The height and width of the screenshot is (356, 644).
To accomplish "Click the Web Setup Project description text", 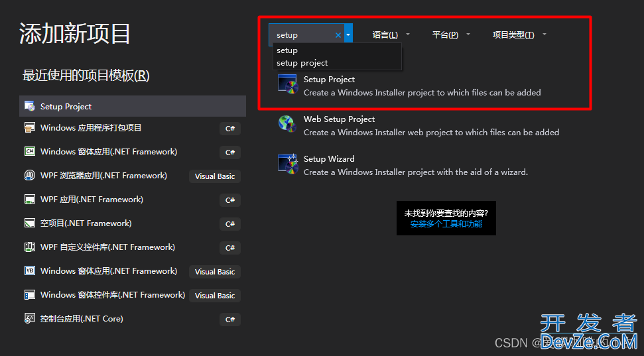I will click(x=431, y=132).
